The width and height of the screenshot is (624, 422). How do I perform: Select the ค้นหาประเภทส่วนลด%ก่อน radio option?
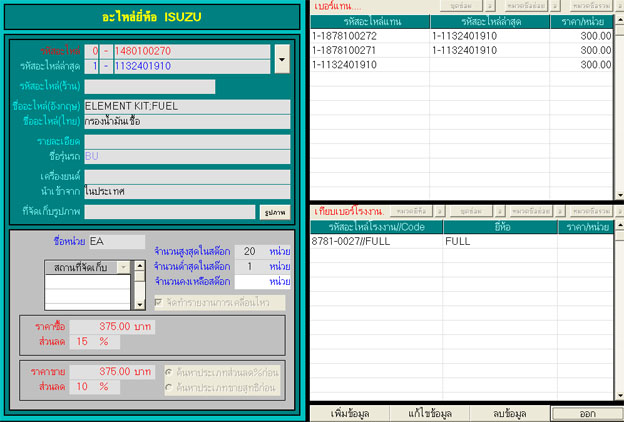(x=169, y=373)
